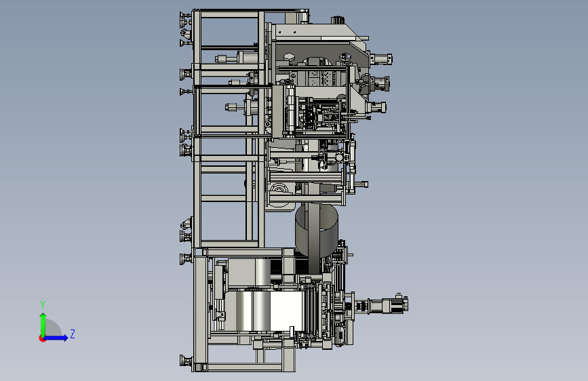588x381 pixels.
Task: Click the red X axis dot at triad origin
Action: click(x=42, y=338)
